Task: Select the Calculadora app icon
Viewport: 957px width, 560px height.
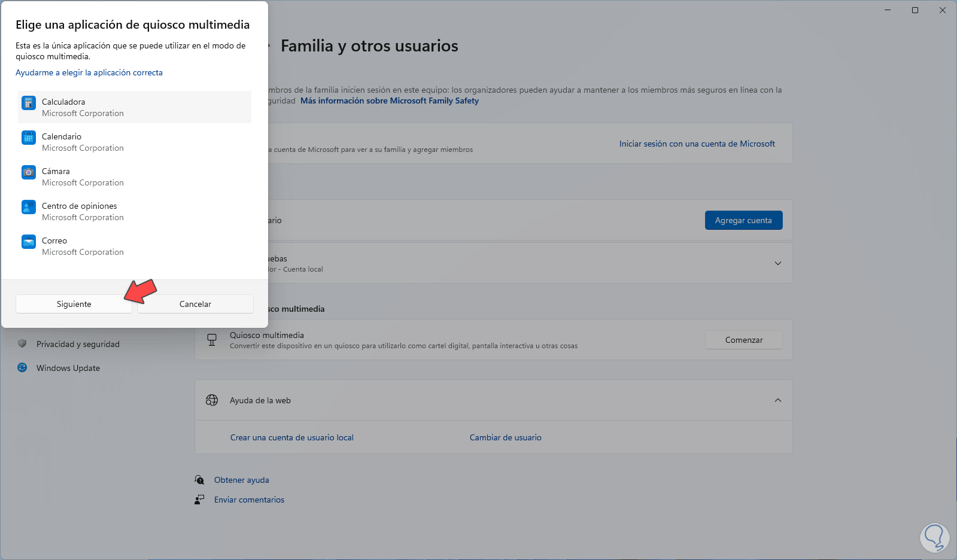Action: coord(29,103)
